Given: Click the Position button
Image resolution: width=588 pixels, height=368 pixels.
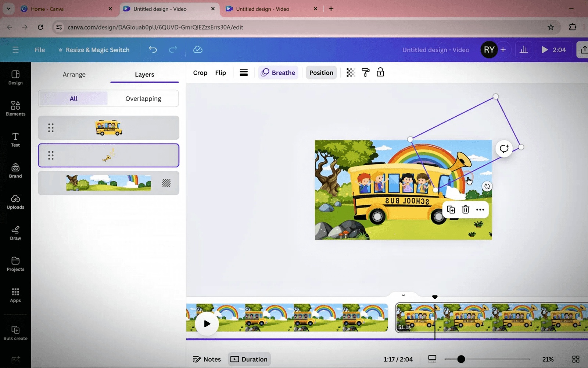Looking at the screenshot, I should (x=321, y=72).
